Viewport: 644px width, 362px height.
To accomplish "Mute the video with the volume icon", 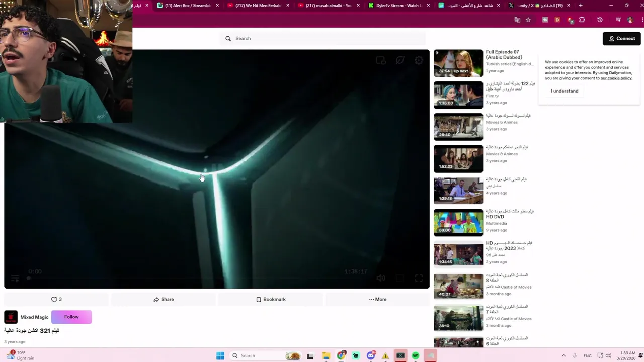I will pyautogui.click(x=381, y=278).
